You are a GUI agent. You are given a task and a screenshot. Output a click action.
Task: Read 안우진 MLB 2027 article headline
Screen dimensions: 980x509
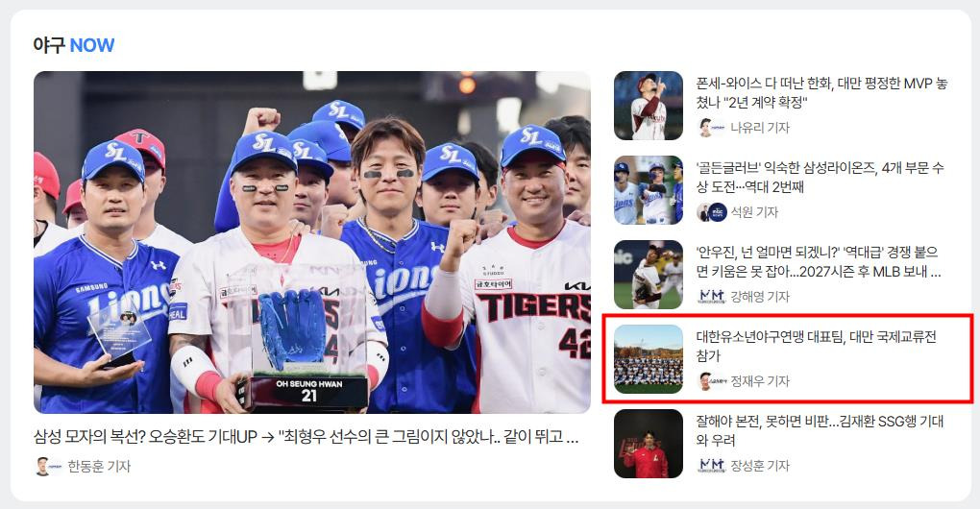tap(819, 261)
